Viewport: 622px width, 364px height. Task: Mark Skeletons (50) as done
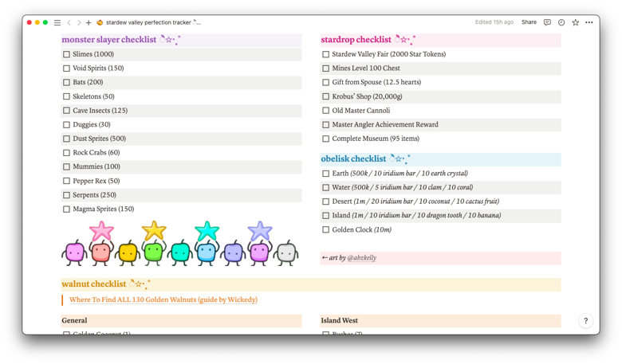pyautogui.click(x=67, y=96)
